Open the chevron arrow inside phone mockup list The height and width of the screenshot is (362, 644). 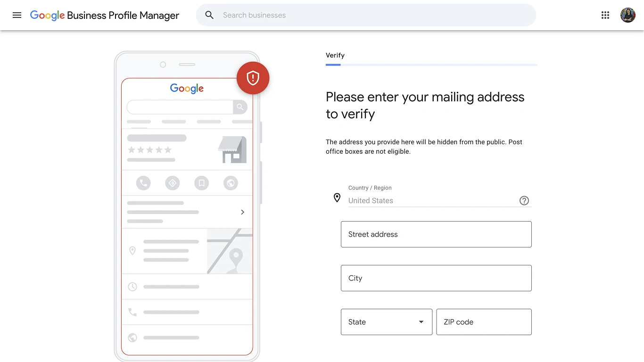click(242, 212)
